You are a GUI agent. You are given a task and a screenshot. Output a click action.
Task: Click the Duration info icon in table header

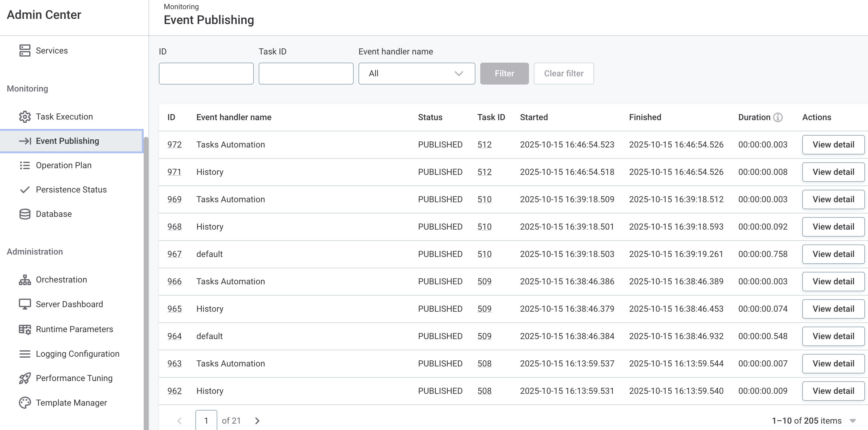click(778, 117)
